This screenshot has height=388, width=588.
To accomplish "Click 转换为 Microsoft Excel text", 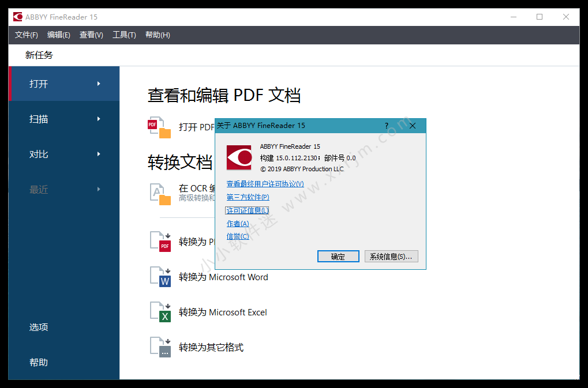I will click(223, 312).
